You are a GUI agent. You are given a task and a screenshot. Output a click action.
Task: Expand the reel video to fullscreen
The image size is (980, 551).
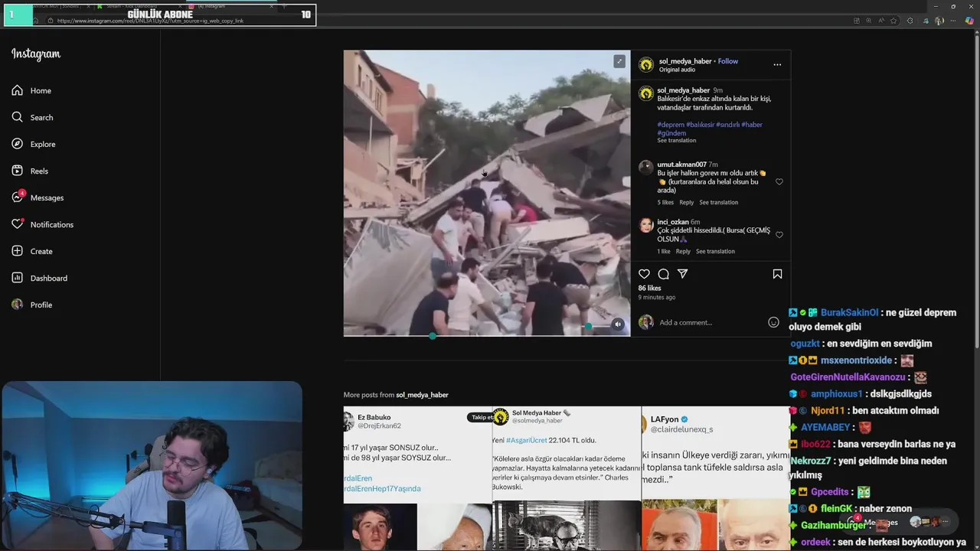click(619, 61)
